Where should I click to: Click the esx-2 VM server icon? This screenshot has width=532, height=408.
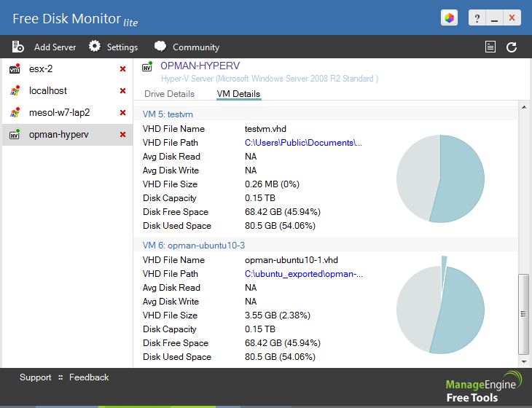15,68
